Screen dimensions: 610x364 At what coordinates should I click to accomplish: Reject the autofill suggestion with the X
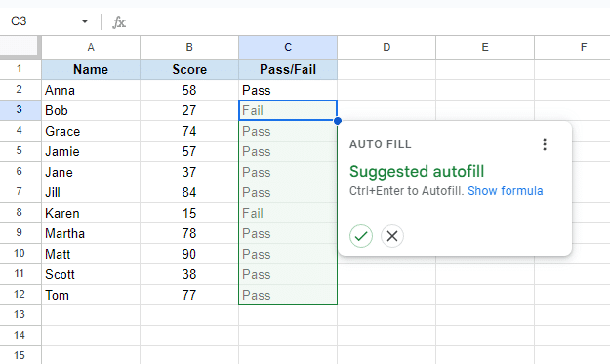pos(392,236)
